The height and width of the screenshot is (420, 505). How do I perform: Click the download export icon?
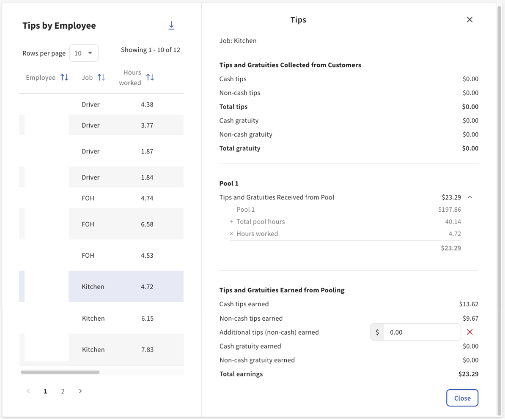[x=172, y=25]
